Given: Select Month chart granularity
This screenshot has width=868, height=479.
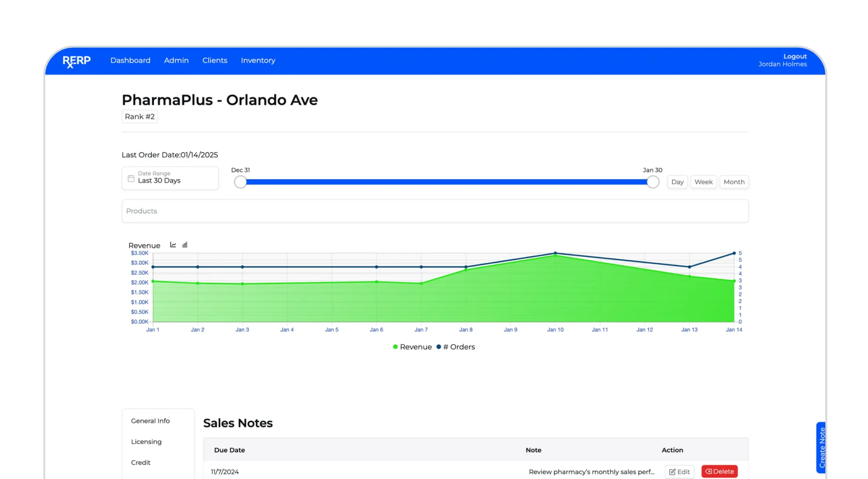Looking at the screenshot, I should point(734,182).
